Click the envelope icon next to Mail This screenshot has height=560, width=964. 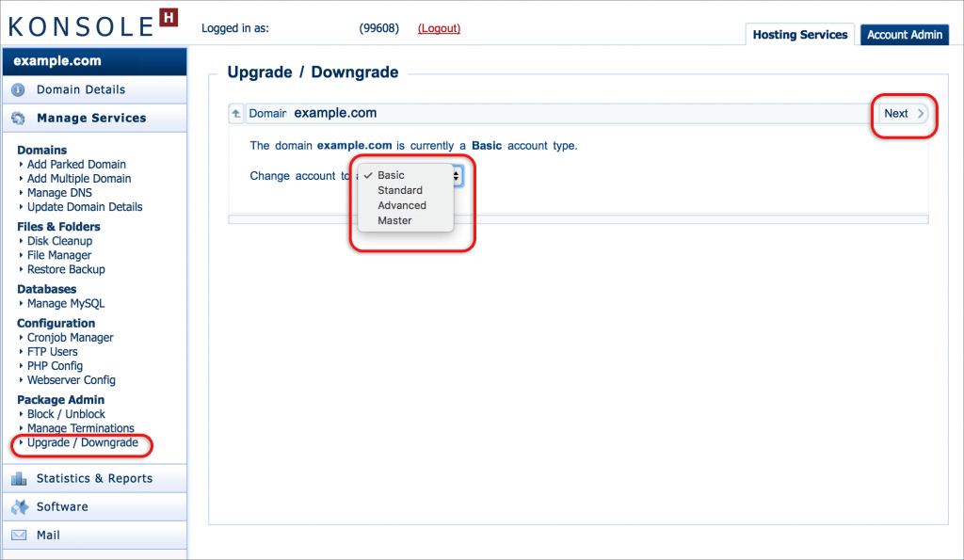(21, 534)
